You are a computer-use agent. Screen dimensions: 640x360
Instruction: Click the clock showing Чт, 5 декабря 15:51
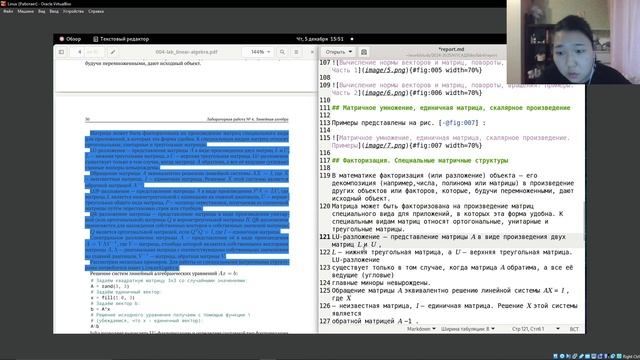tap(320, 39)
